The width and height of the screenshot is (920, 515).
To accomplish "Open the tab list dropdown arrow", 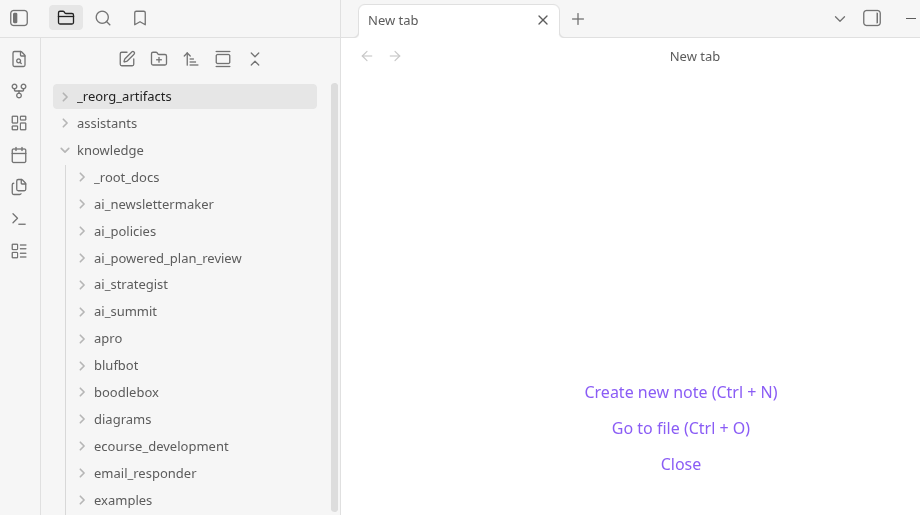I will (840, 19).
